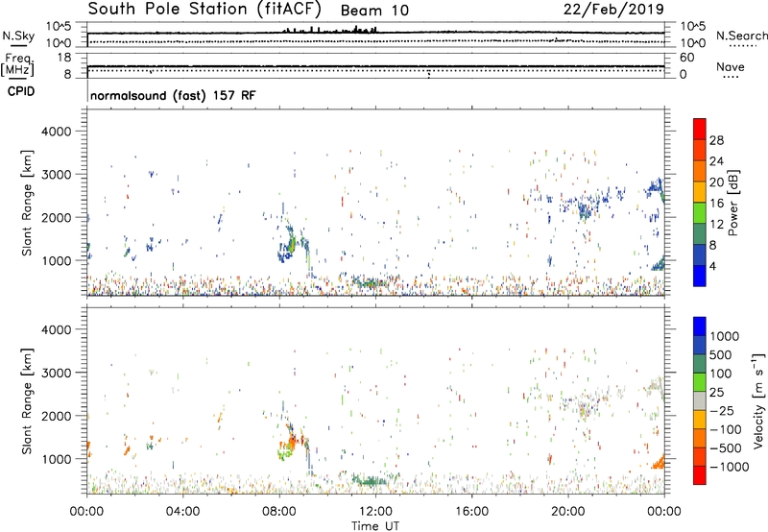Select the "20" tick on Power colorbar
Viewport: 768px width, 532px height.
pyautogui.click(x=716, y=182)
